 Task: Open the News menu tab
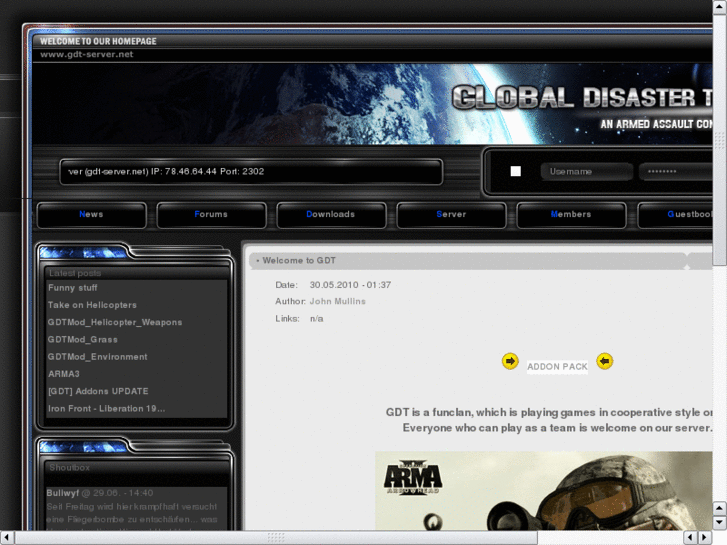tap(92, 215)
